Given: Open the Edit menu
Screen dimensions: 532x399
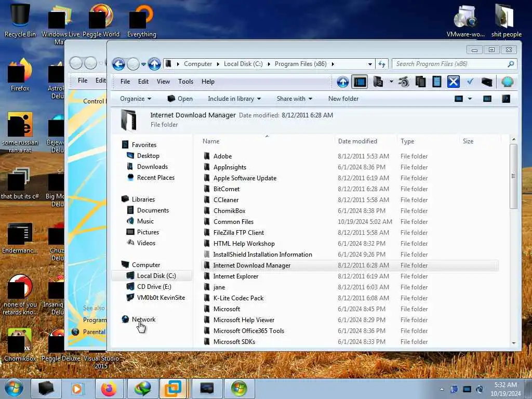Looking at the screenshot, I should coord(143,82).
